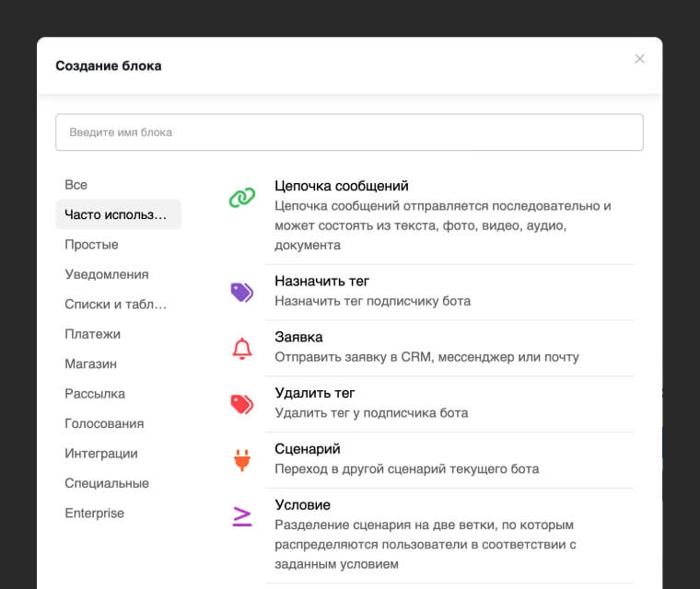Click the red tag icon for Удалить тег
Screen dimensions: 700x589
pyautogui.click(x=241, y=404)
